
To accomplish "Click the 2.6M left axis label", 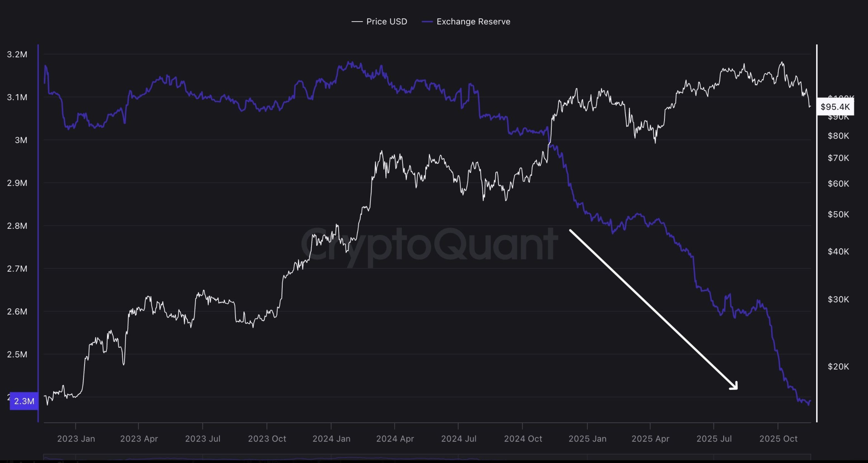I will click(x=17, y=311).
